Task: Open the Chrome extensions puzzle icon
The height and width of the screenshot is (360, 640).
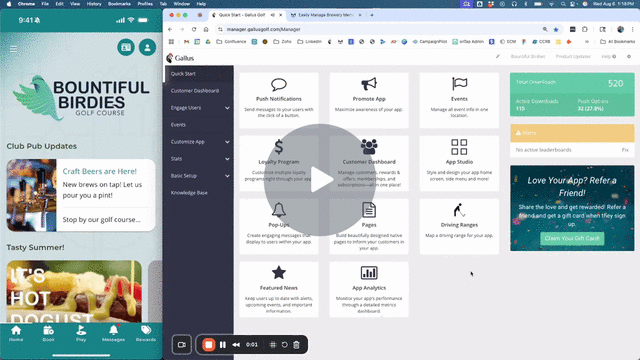Action: (x=585, y=29)
